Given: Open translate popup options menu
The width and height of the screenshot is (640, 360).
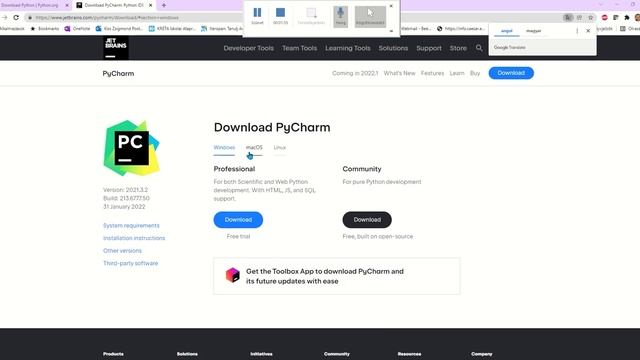Looking at the screenshot, I should tap(577, 31).
